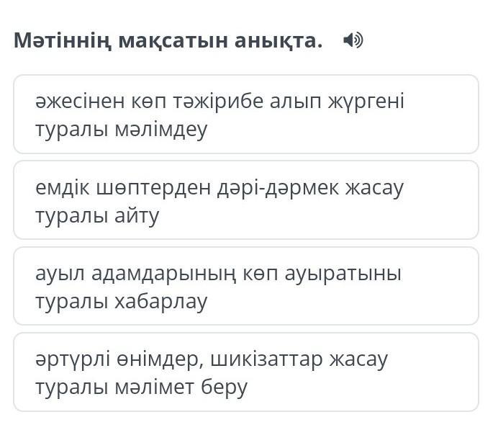Select answer 'әжесінен көп тәжірибе алып жүргені'
The height and width of the screenshot is (448, 498).
click(x=246, y=114)
